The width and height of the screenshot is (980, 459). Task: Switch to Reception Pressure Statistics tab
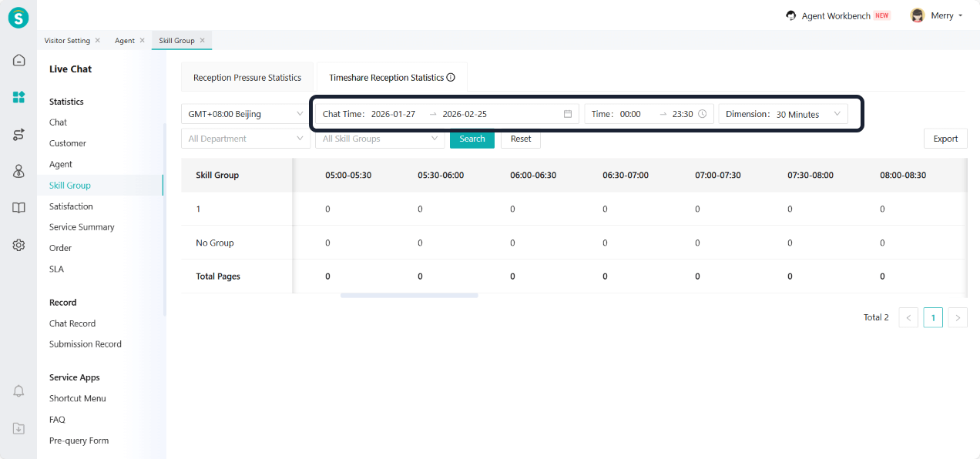click(247, 78)
